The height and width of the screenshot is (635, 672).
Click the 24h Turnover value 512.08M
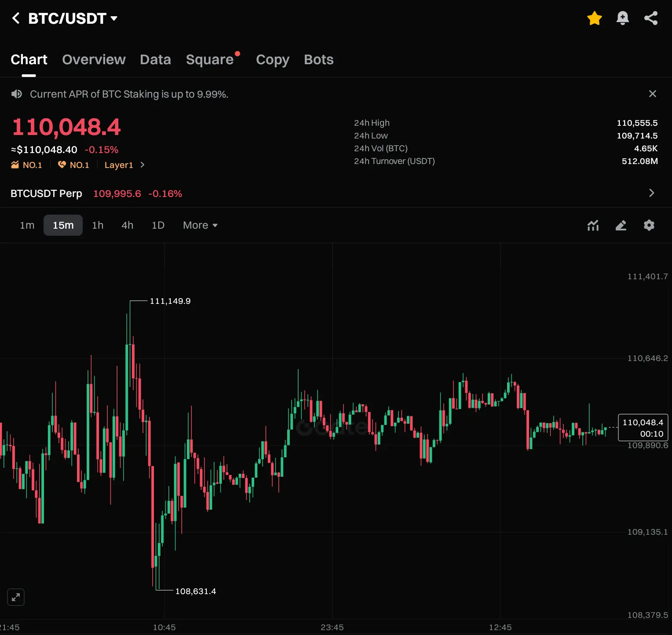(x=639, y=161)
